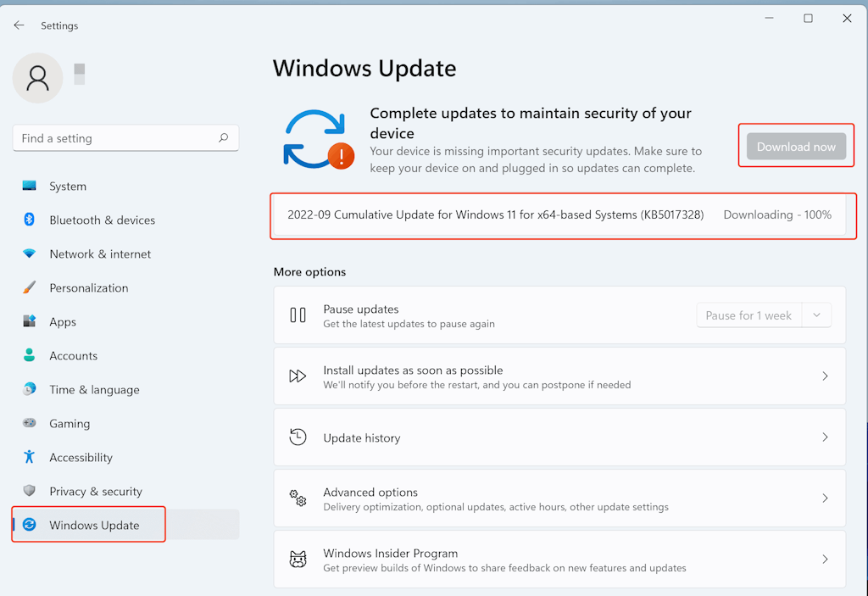868x596 pixels.
Task: Maximize the Settings window
Action: pos(808,19)
